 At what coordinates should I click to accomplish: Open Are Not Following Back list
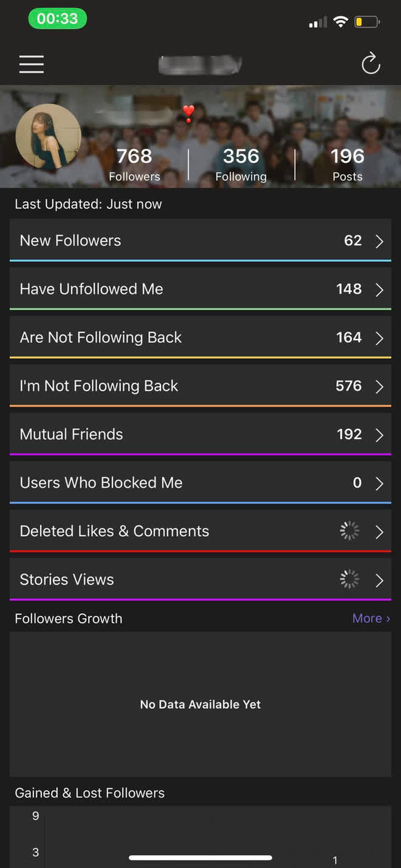point(200,338)
